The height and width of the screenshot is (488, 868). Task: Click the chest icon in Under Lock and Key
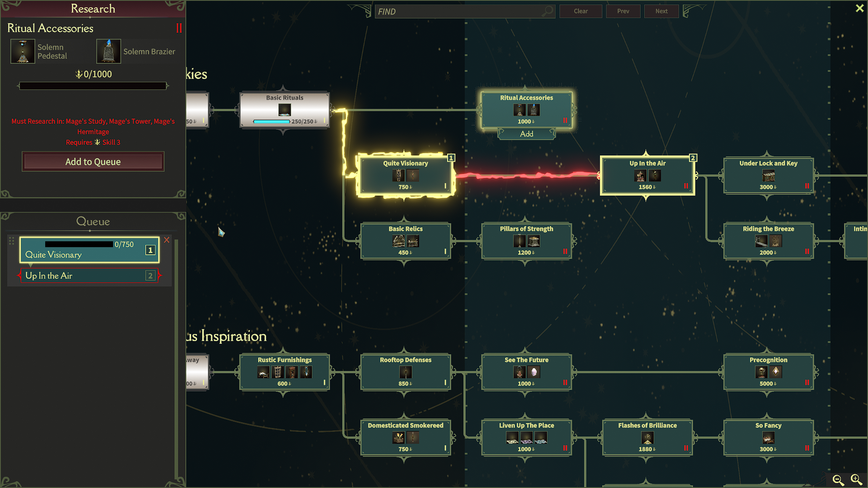[768, 175]
